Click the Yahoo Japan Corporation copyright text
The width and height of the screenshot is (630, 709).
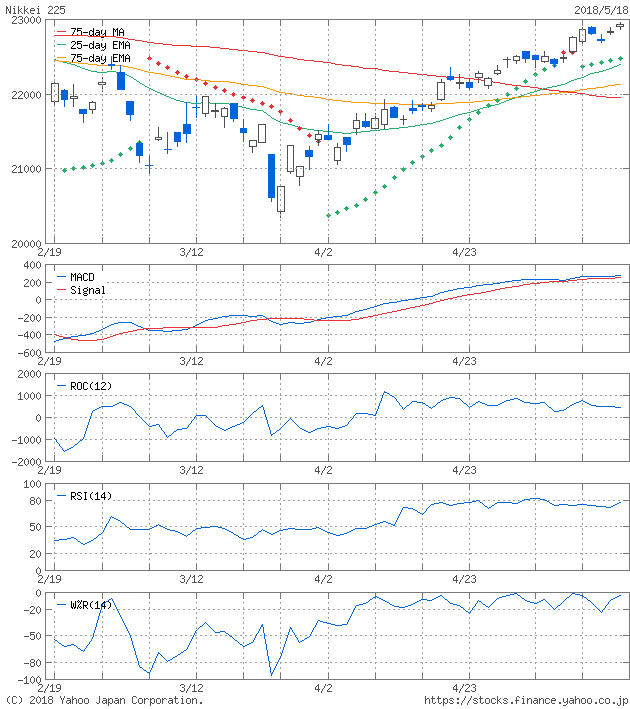103,701
